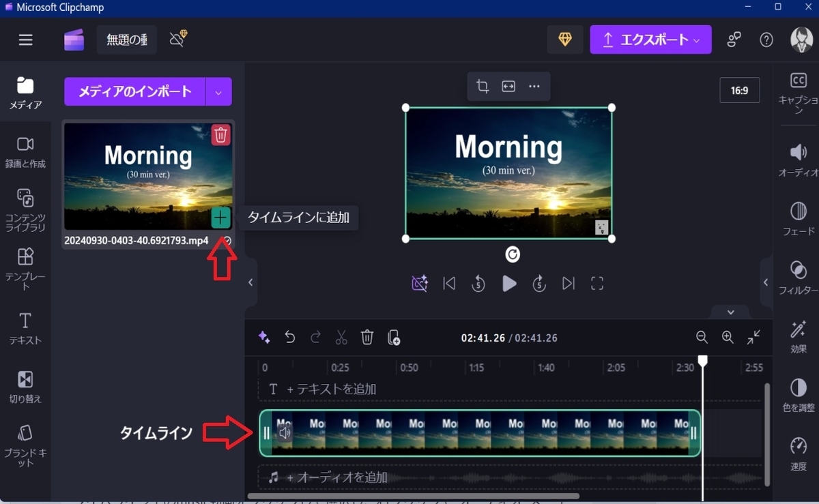Add the clip to timeline with plus icon

point(220,218)
